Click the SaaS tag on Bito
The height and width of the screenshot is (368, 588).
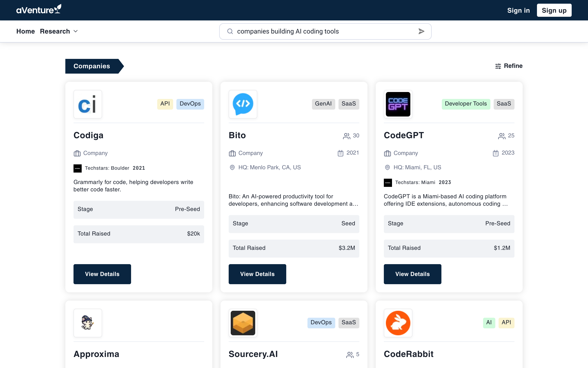[x=349, y=104]
